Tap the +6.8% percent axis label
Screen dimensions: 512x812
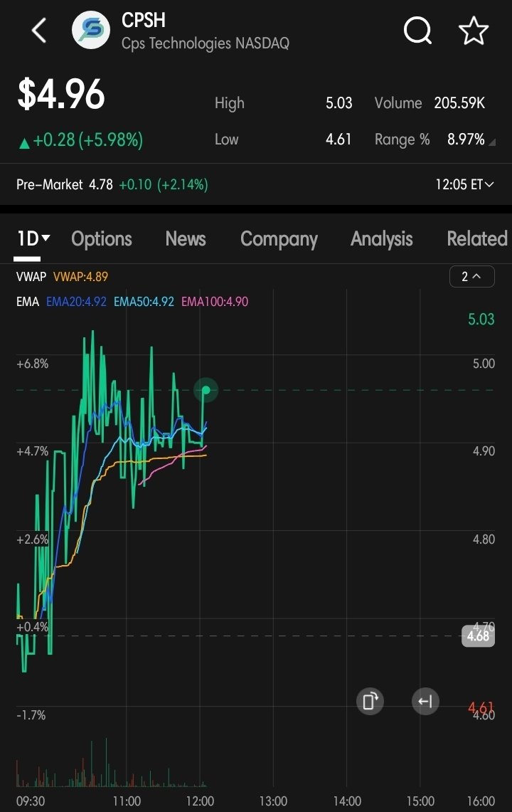pyautogui.click(x=32, y=364)
